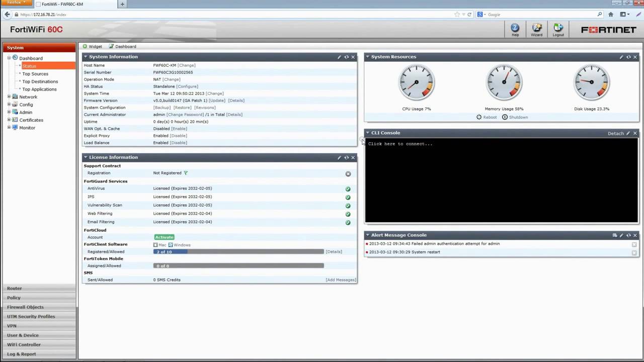Viewport: 644px width, 362px height.
Task: Open the WiFi Controller menu section
Action: (39, 344)
